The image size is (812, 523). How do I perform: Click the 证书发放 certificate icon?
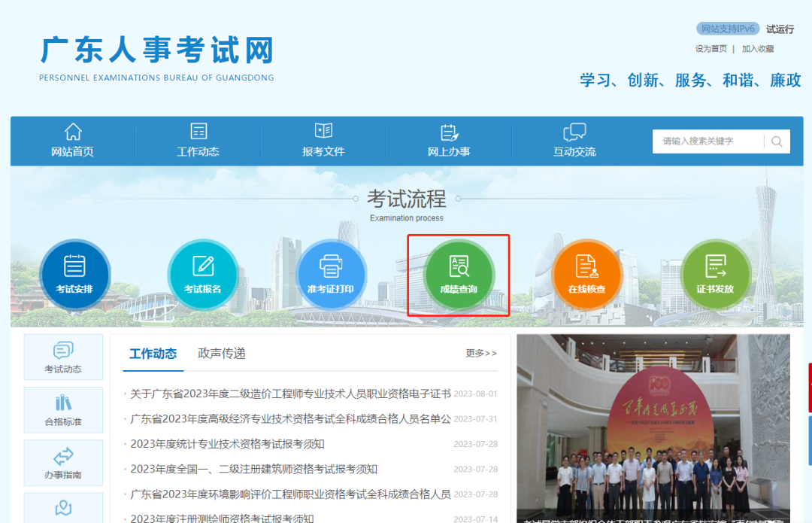pyautogui.click(x=715, y=274)
